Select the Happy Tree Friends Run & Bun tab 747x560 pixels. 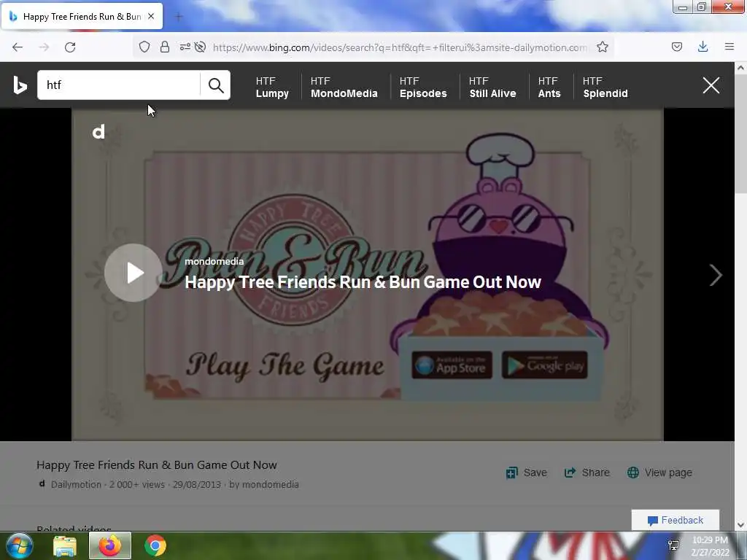point(82,17)
